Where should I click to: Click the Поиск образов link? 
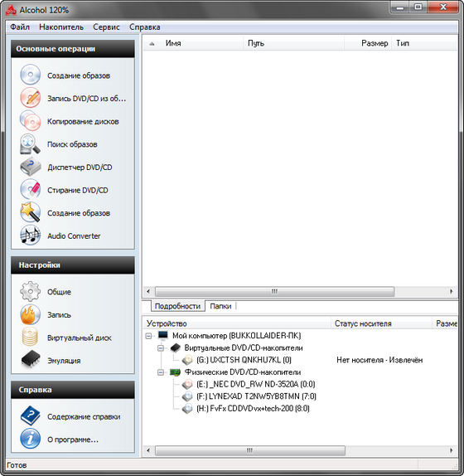[x=72, y=144]
